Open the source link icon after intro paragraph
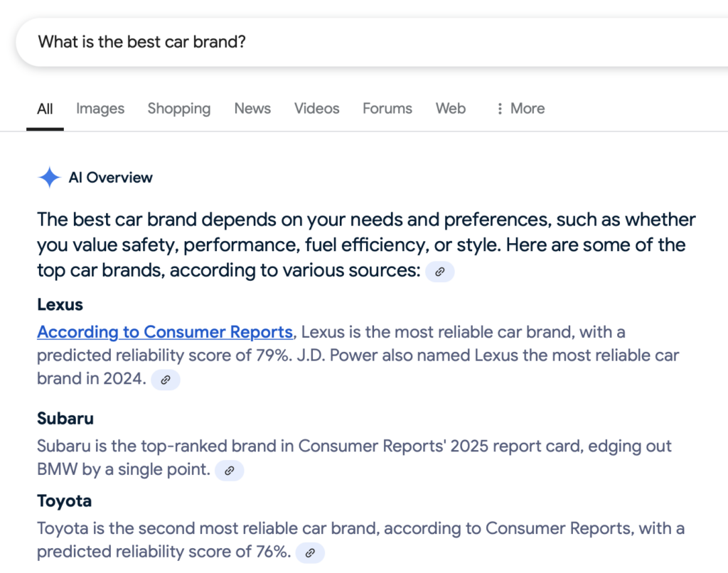 [439, 272]
